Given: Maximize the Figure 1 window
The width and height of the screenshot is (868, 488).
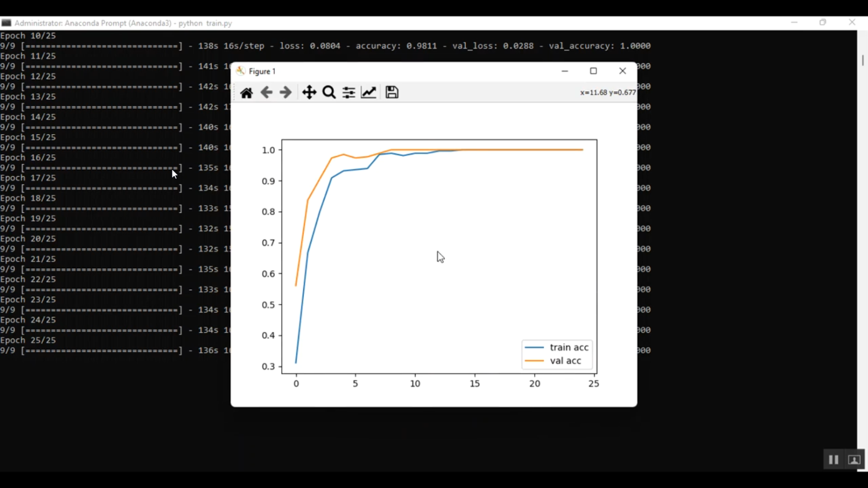Looking at the screenshot, I should [593, 71].
